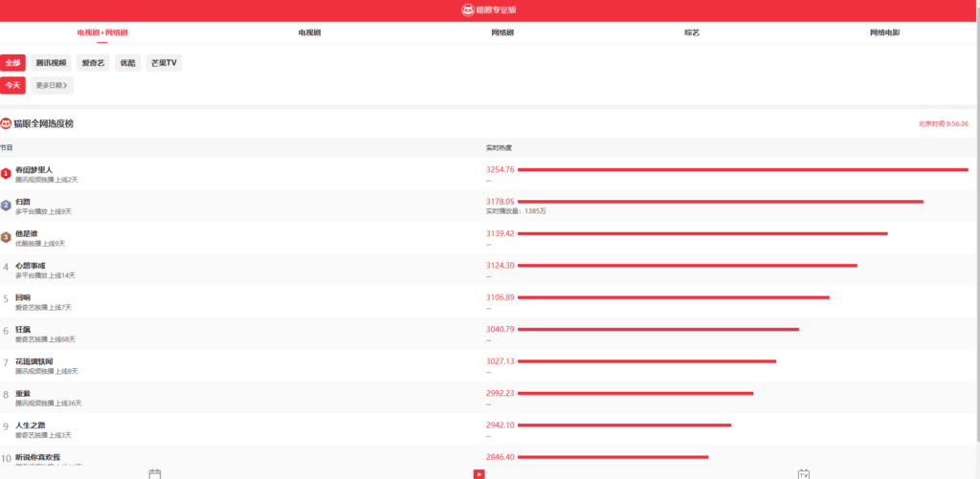Open the TV icon in bottom bar
The height and width of the screenshot is (479, 980).
pos(804,473)
